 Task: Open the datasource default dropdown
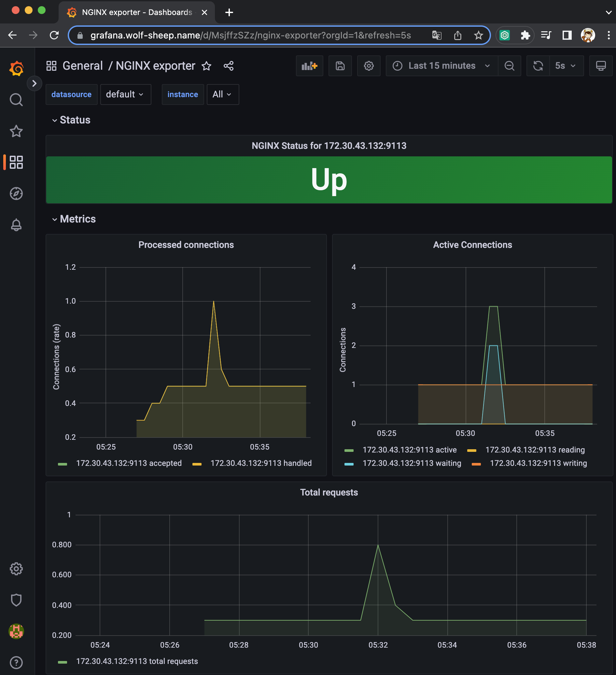(x=125, y=94)
